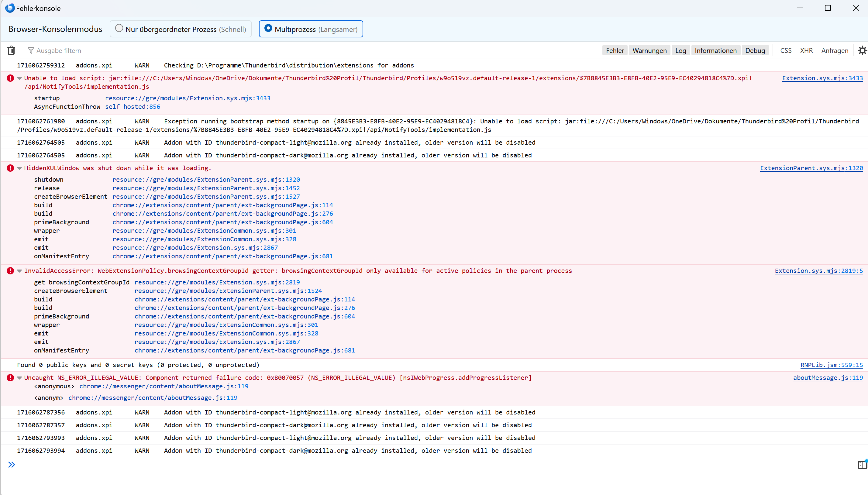
Task: Enable the CSS filter
Action: 785,50
